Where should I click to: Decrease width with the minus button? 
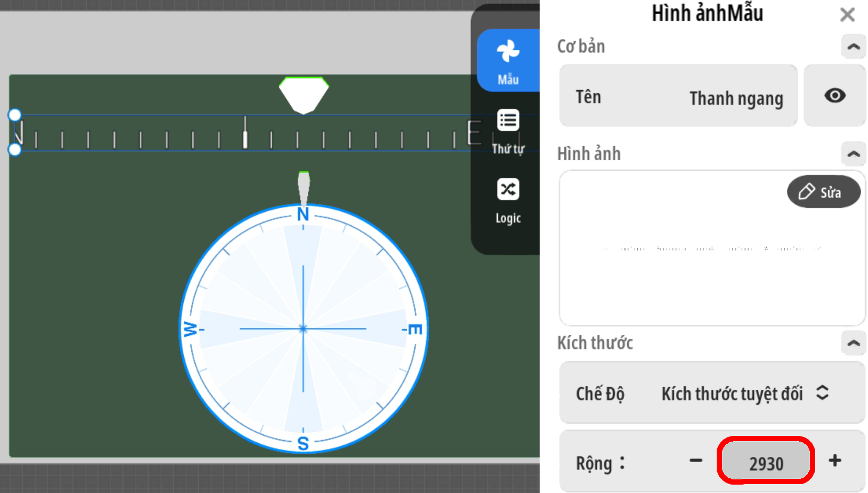point(696,461)
